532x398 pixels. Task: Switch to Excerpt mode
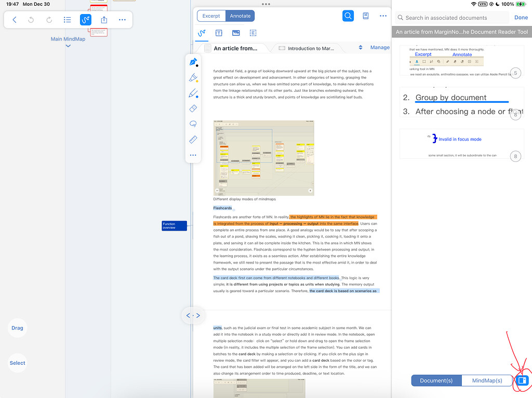pyautogui.click(x=211, y=16)
